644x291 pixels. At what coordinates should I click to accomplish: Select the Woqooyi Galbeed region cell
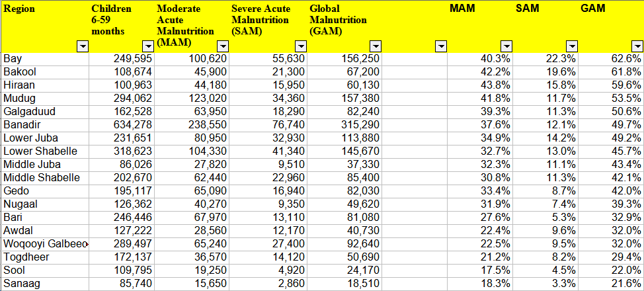tap(44, 244)
